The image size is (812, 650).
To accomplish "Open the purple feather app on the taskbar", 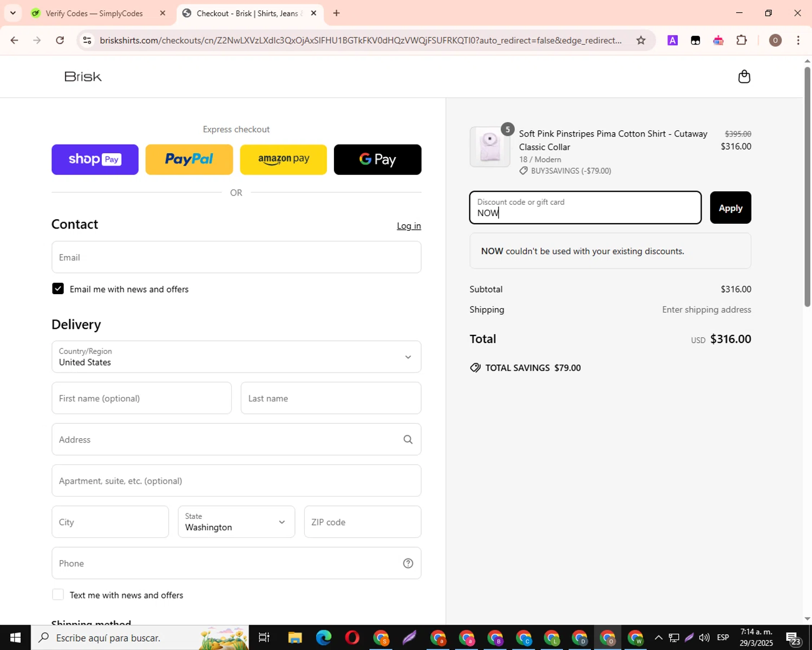I will [x=409, y=638].
